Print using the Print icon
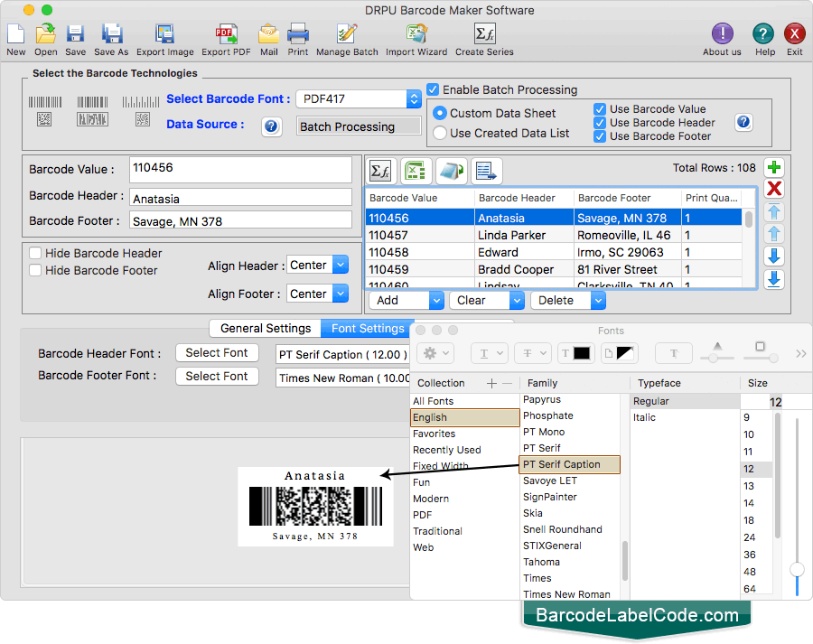This screenshot has width=813, height=644. coord(297,34)
